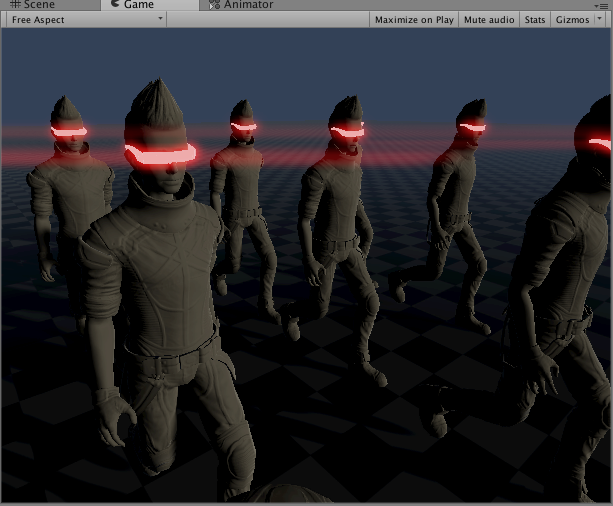Switch to the Scene tab
This screenshot has width=613, height=506.
tap(50, 5)
